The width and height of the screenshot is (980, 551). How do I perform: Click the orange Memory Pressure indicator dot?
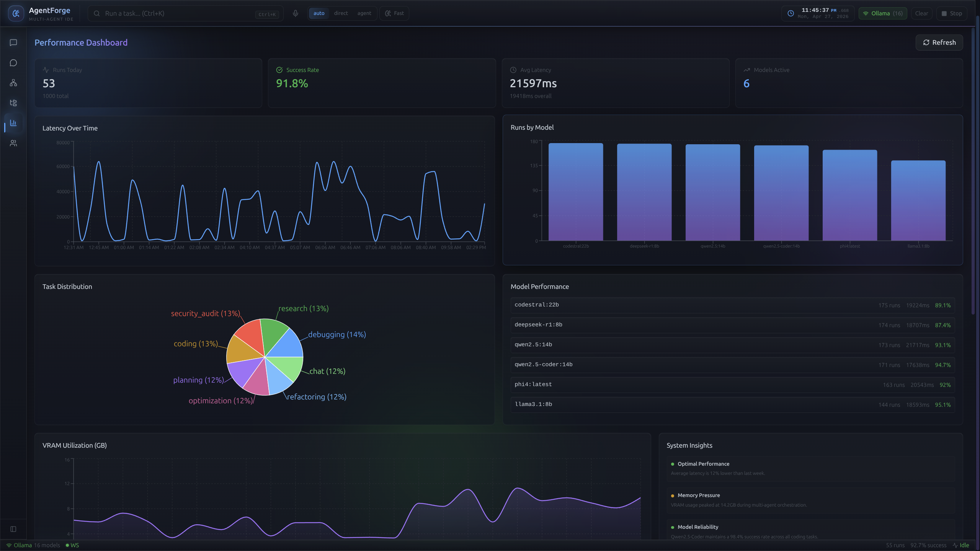tap(673, 496)
